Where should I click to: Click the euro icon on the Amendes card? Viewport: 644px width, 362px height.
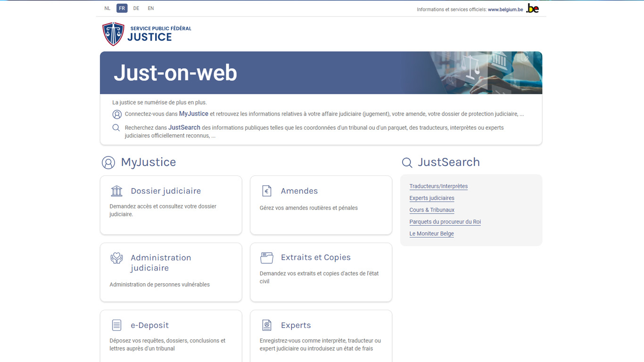(266, 190)
